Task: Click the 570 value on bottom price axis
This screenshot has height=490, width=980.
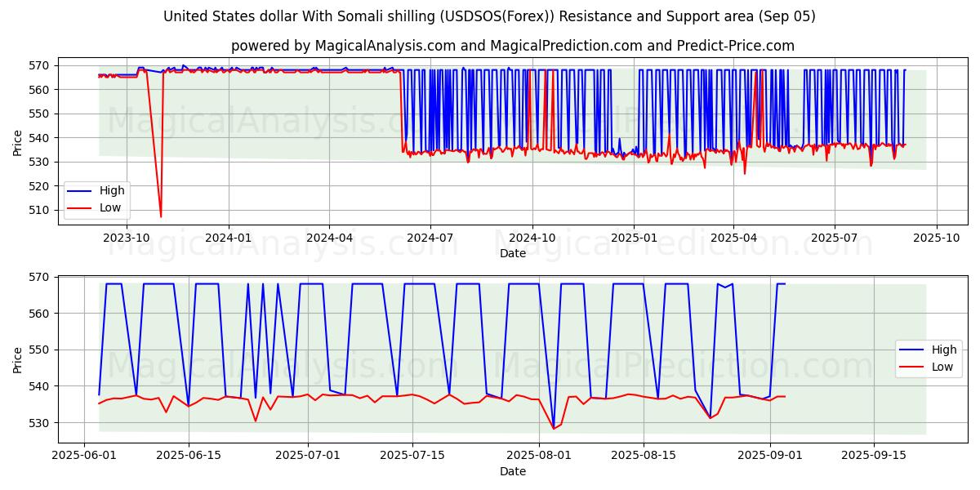Action: [41, 277]
